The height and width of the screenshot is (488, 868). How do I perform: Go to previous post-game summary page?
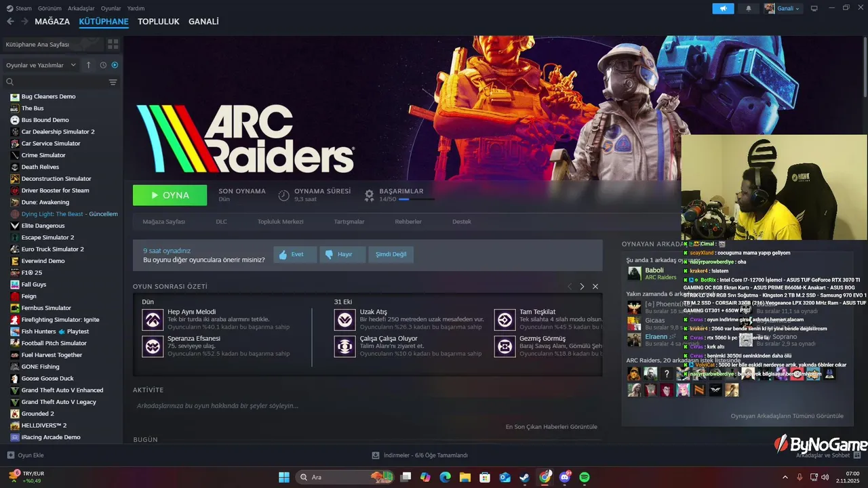[570, 287]
